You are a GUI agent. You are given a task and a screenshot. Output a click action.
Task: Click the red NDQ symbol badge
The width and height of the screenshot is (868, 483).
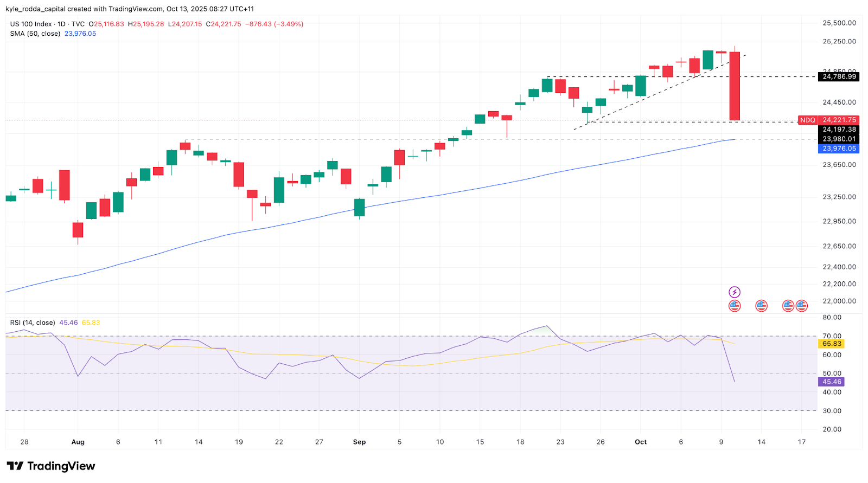[807, 120]
